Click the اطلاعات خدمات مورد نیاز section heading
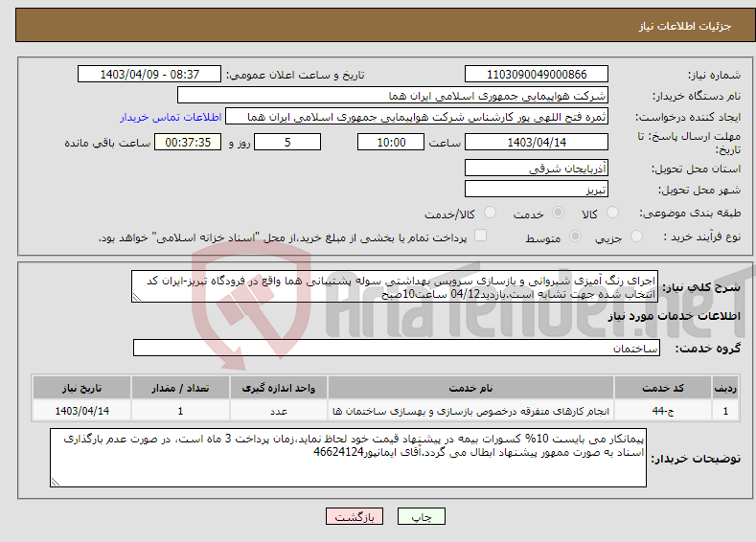756x542 pixels. click(x=674, y=316)
